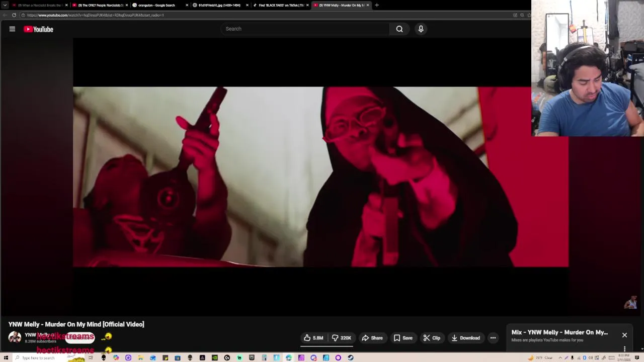Open YNW Melly channel avatar
This screenshot has height=362, width=644.
click(x=15, y=337)
